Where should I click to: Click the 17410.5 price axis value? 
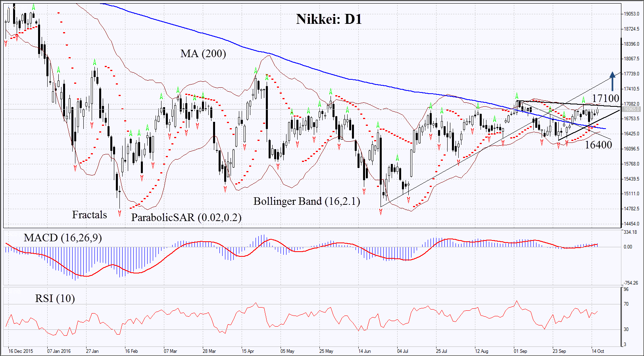point(631,89)
